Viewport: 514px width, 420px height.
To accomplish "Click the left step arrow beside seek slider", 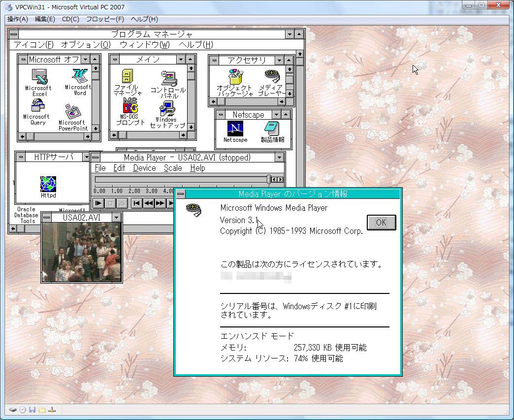I will 274,180.
